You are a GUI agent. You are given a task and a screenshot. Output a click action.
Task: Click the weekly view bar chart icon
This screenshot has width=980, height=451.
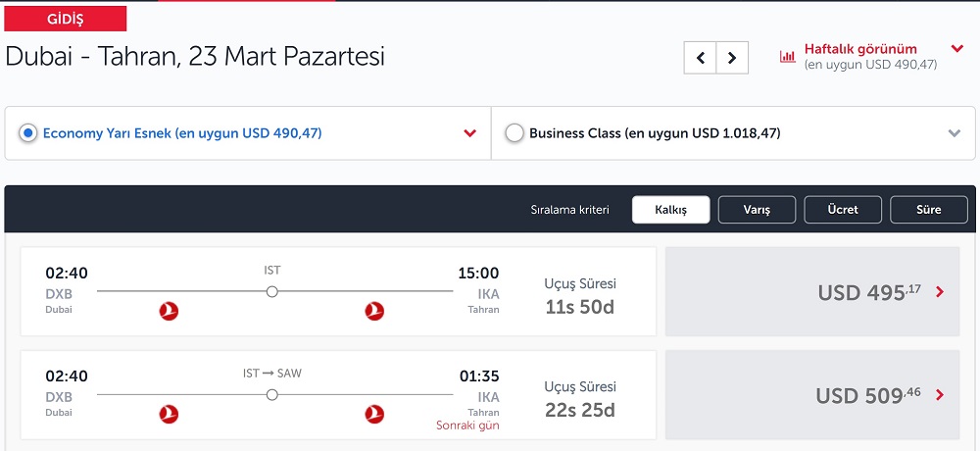788,56
